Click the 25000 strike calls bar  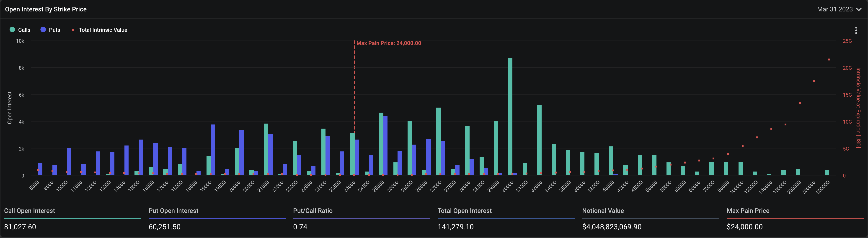pos(381,144)
